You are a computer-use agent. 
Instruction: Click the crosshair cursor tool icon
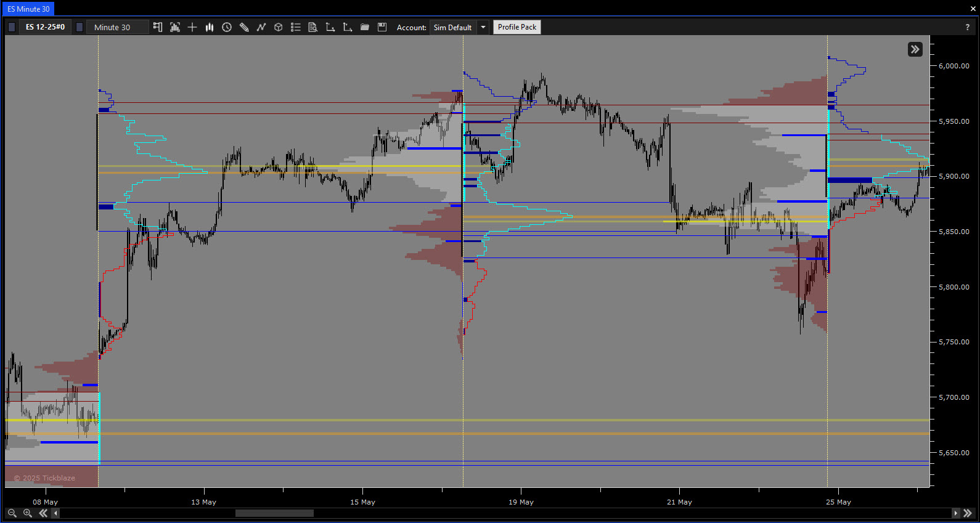click(x=192, y=27)
